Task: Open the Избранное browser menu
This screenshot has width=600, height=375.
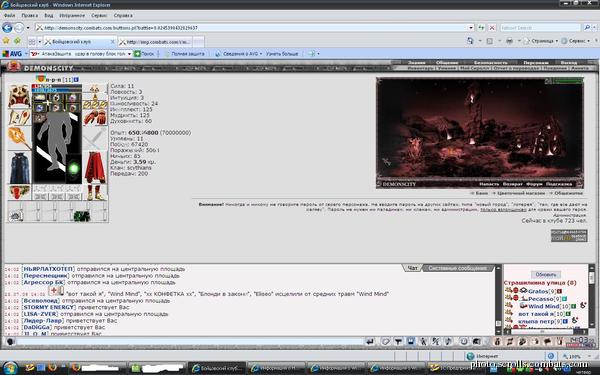Action: pos(72,16)
